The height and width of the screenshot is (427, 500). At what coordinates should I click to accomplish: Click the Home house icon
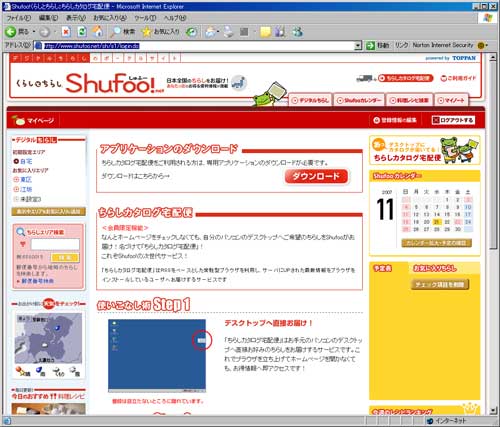point(98,32)
